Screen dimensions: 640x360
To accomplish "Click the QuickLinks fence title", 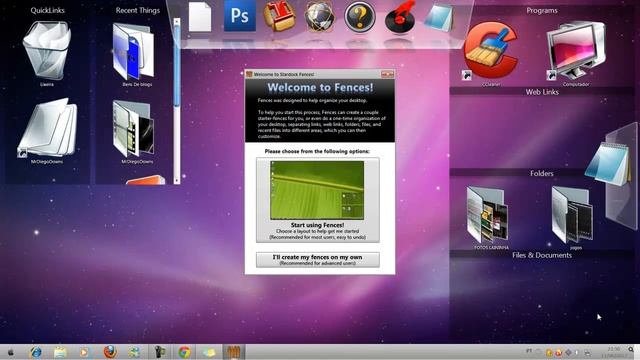I will pos(47,10).
